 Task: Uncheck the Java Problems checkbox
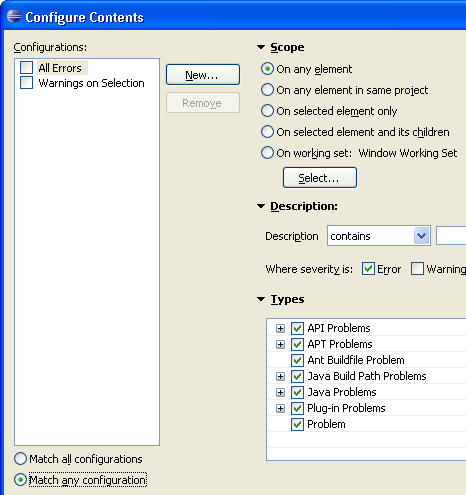(297, 392)
